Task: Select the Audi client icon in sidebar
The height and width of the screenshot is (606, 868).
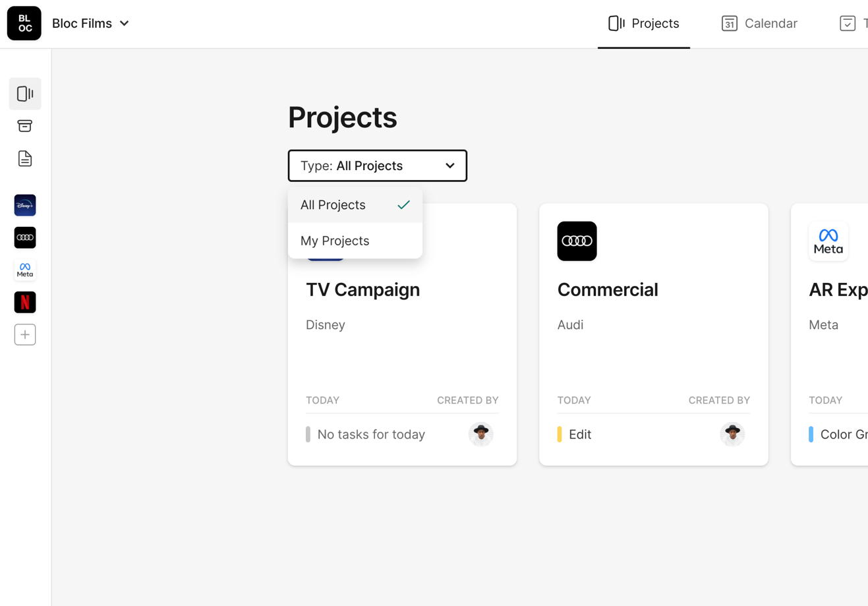Action: 25,237
